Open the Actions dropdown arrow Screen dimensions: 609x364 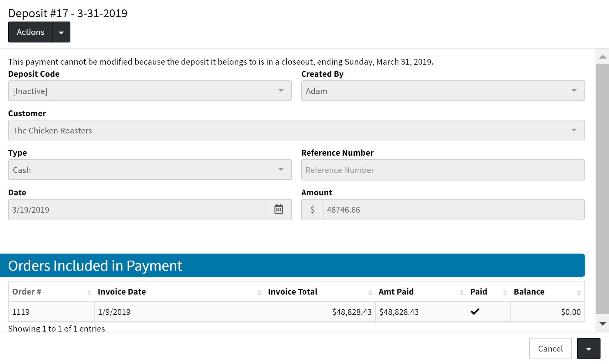(62, 32)
